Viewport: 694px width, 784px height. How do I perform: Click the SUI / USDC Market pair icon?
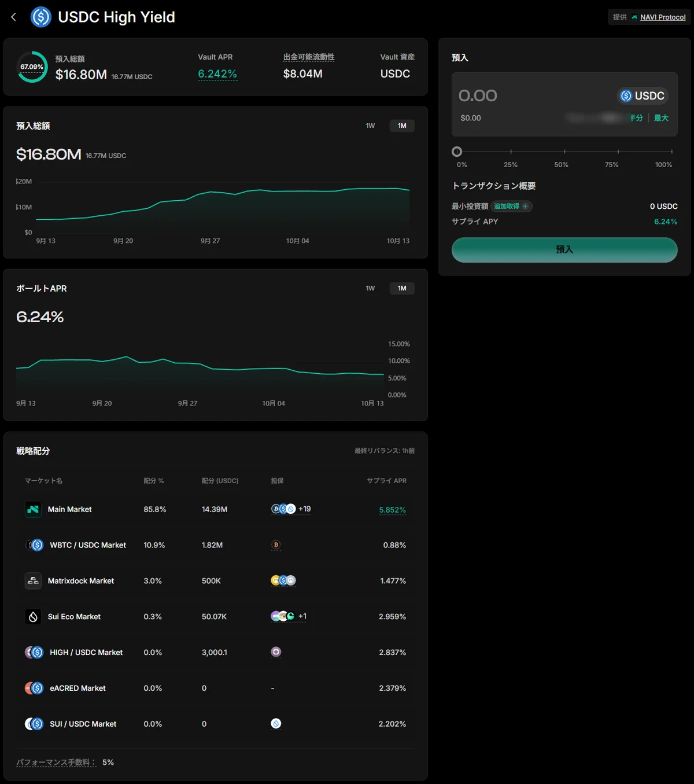34,724
